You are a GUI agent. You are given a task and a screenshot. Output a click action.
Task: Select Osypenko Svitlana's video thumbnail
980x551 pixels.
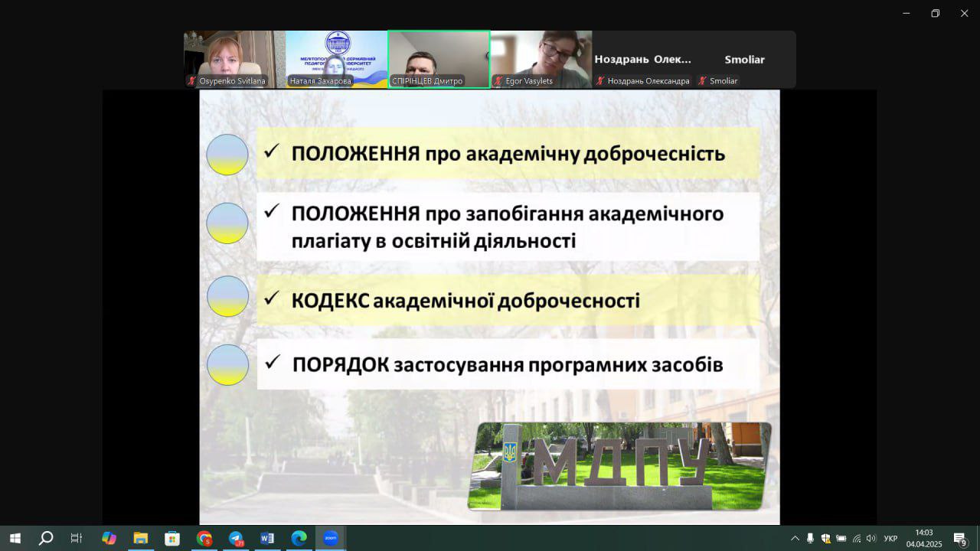[234, 59]
